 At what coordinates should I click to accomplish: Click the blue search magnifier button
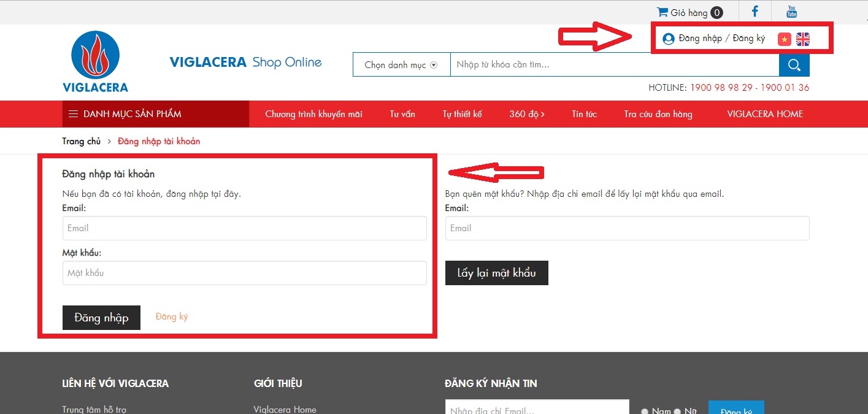click(794, 65)
